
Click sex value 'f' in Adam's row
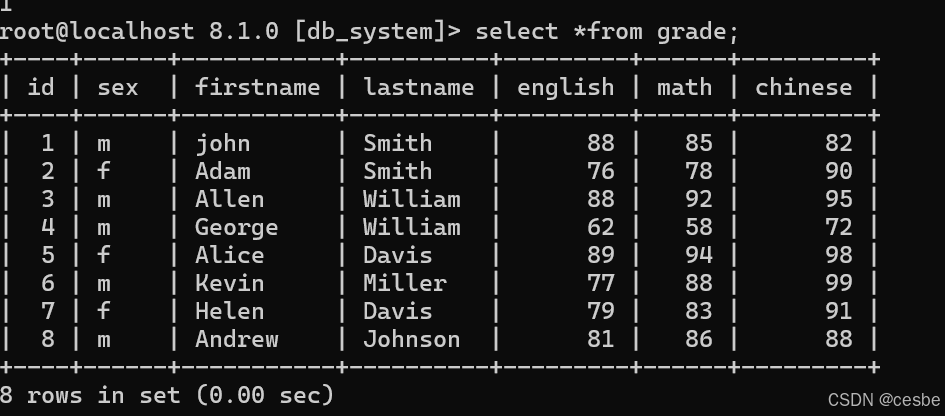(104, 171)
